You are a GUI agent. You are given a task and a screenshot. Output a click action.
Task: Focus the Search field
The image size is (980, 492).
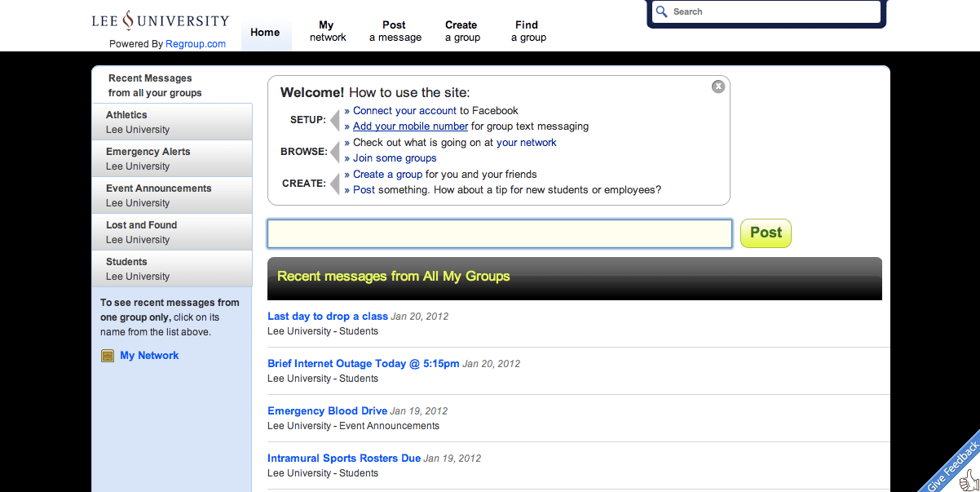tap(766, 12)
